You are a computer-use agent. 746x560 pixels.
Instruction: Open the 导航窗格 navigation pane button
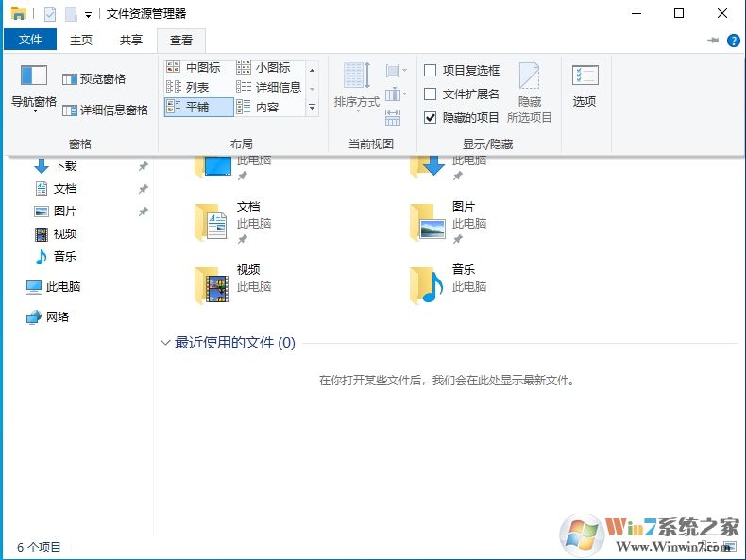pyautogui.click(x=34, y=88)
